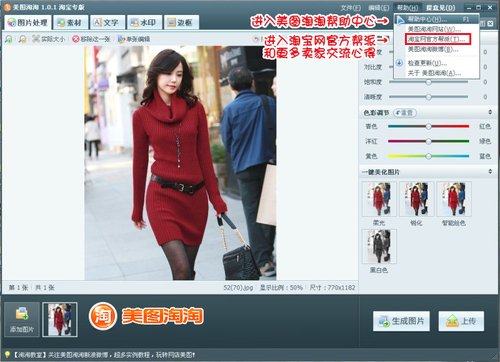Click the 黄色-蓝色 color balance slider
The image size is (500, 362).
(x=429, y=156)
